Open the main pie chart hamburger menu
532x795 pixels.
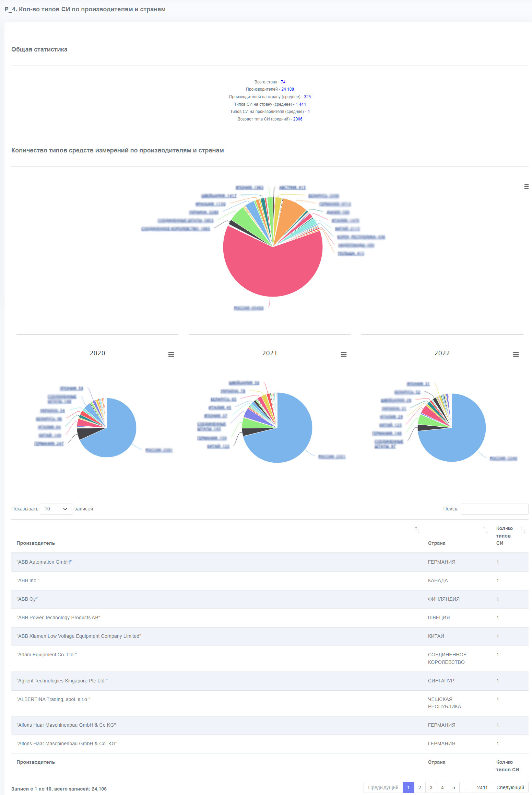click(526, 187)
